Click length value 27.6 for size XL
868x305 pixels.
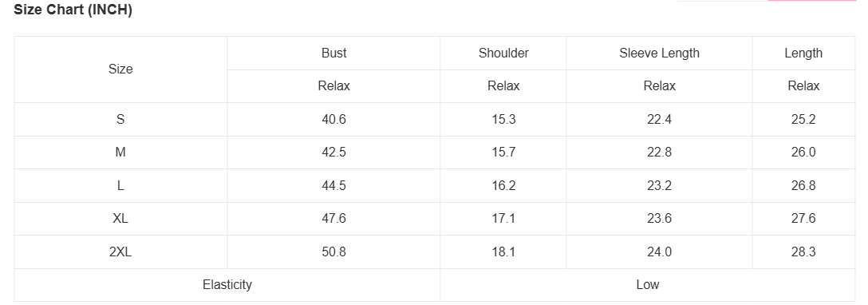point(803,219)
